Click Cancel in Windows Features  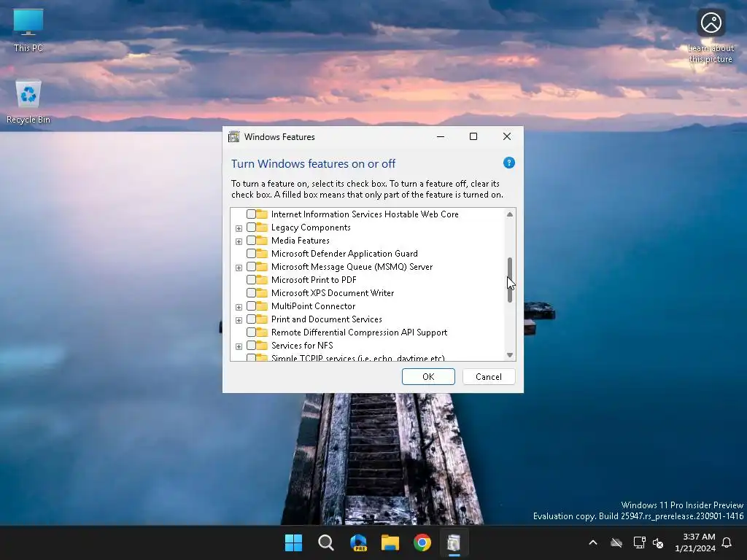(489, 377)
